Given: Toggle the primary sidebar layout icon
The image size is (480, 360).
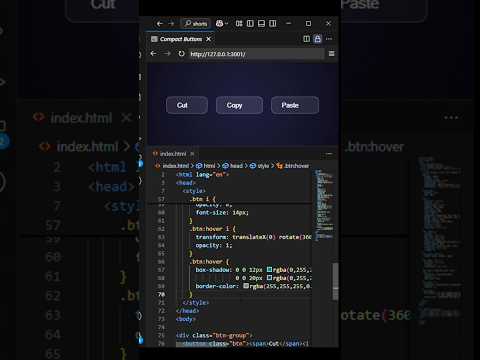Looking at the screenshot, I should (250, 23).
